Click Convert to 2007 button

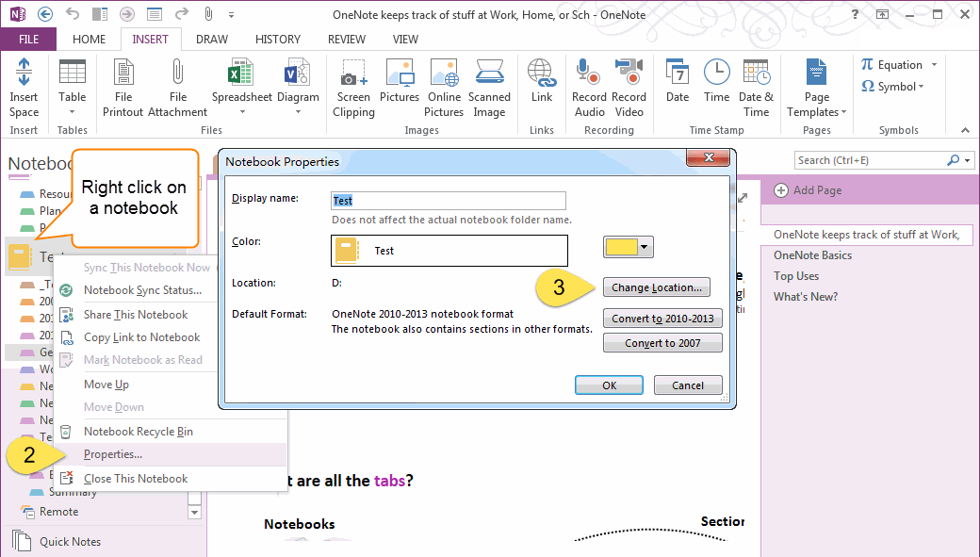click(x=662, y=342)
